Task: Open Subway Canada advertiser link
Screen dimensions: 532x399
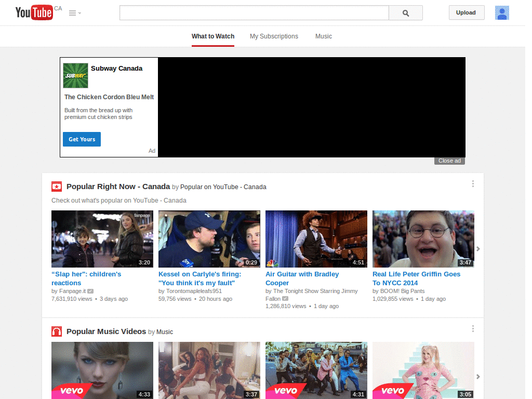Action: pos(116,69)
